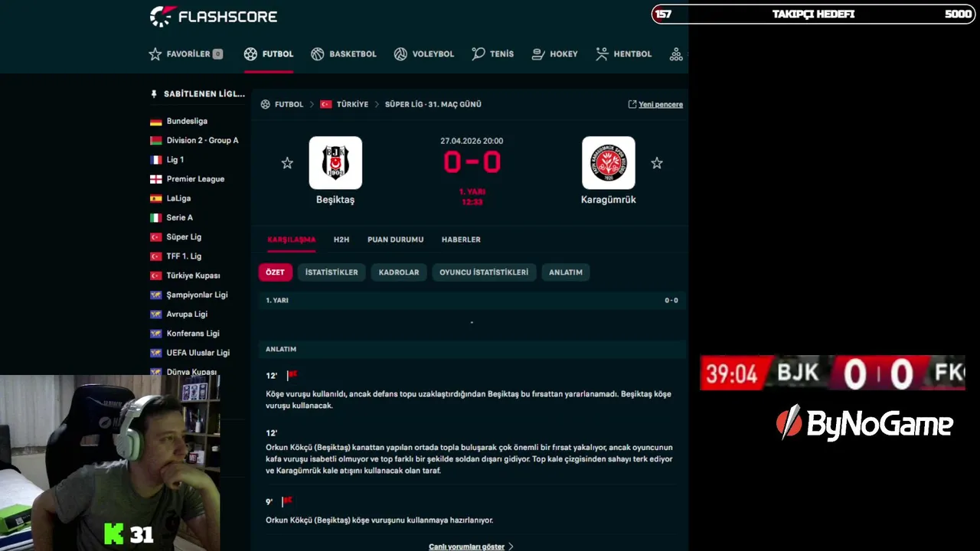This screenshot has height=551, width=980.
Task: Click the Germany flag next to Bundesliga
Action: (x=155, y=122)
